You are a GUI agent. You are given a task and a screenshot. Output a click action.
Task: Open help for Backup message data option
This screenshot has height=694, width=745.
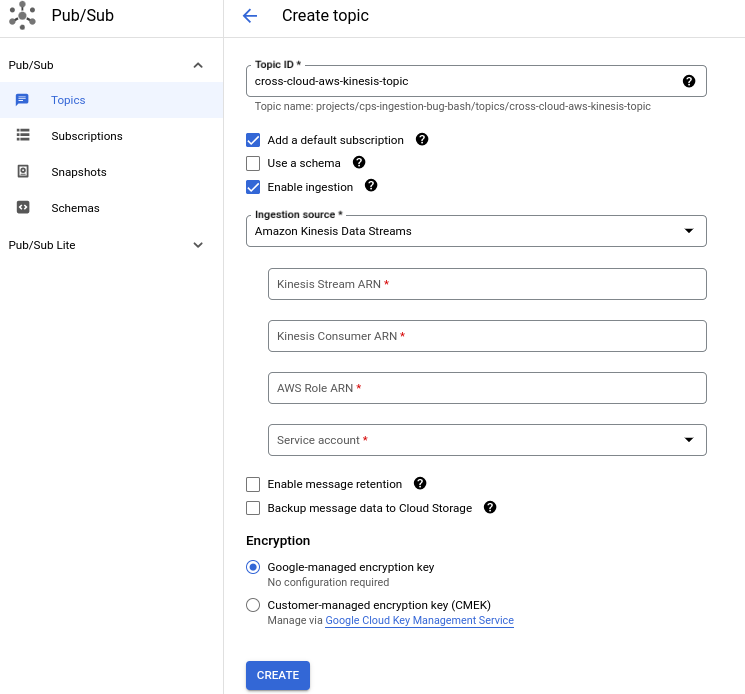[490, 507]
